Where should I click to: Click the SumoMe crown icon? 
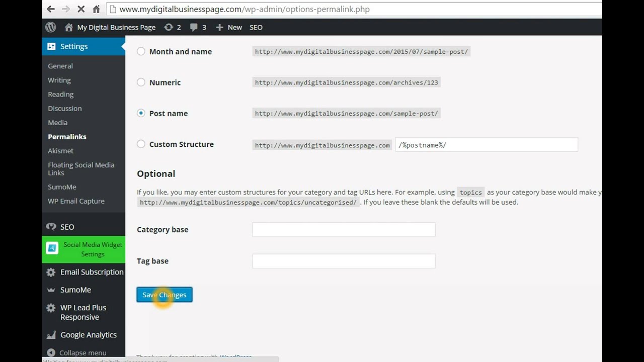pyautogui.click(x=51, y=290)
